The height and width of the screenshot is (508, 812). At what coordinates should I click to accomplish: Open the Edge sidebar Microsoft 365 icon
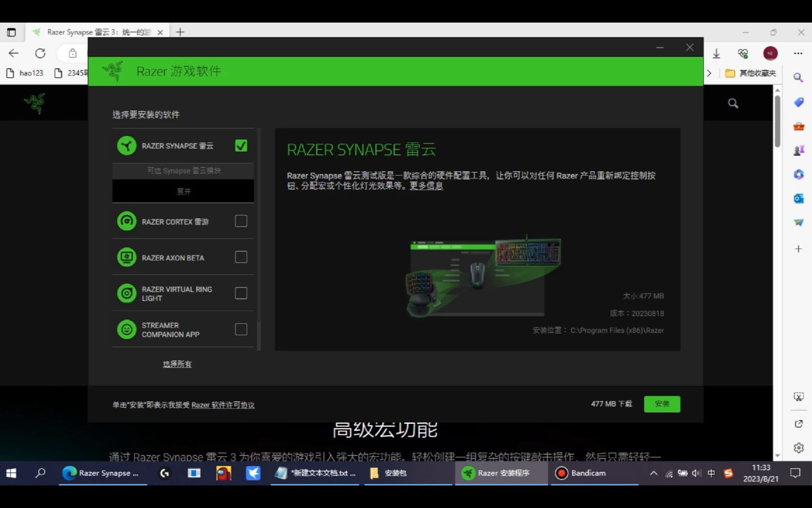[798, 175]
